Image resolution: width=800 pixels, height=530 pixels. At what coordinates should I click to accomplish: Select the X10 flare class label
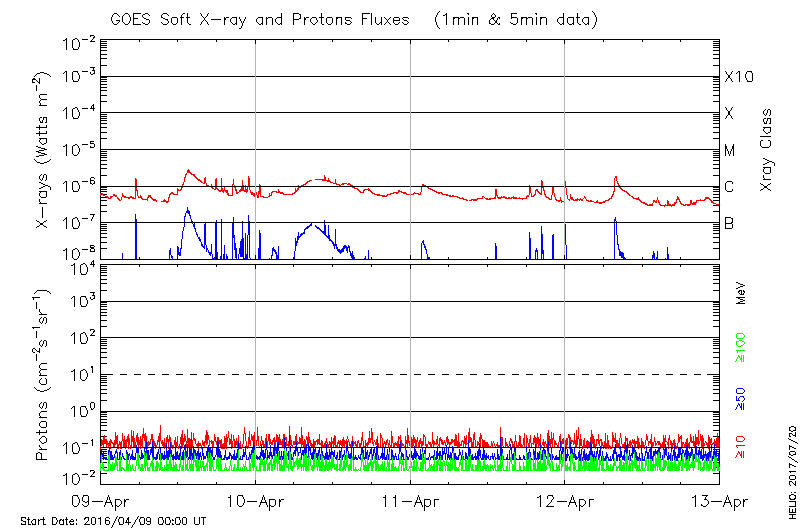coord(738,77)
